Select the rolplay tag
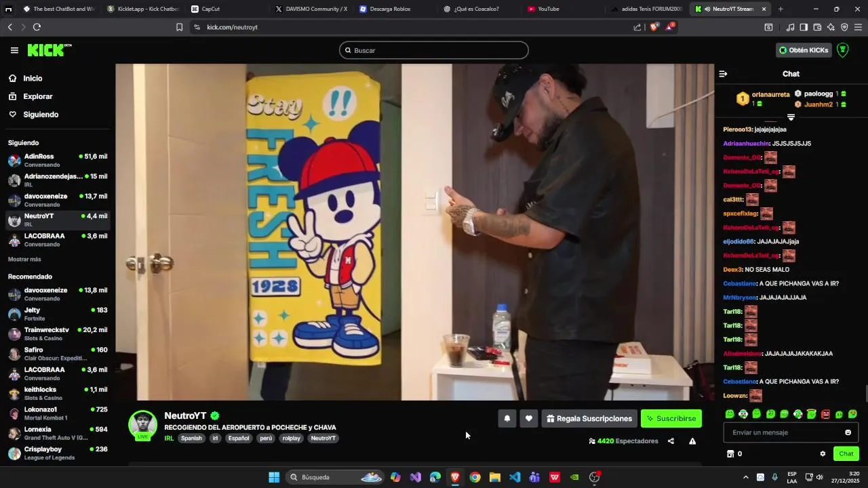The image size is (868, 488). click(292, 439)
